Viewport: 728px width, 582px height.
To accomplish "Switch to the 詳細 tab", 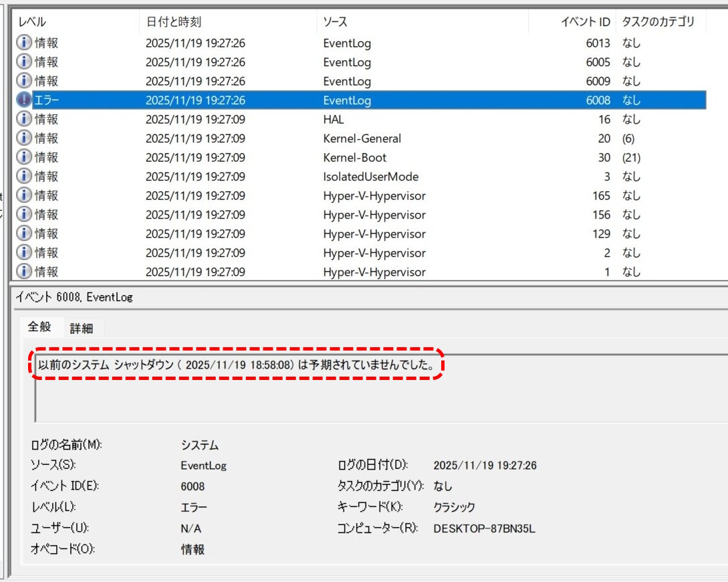I will 82,328.
